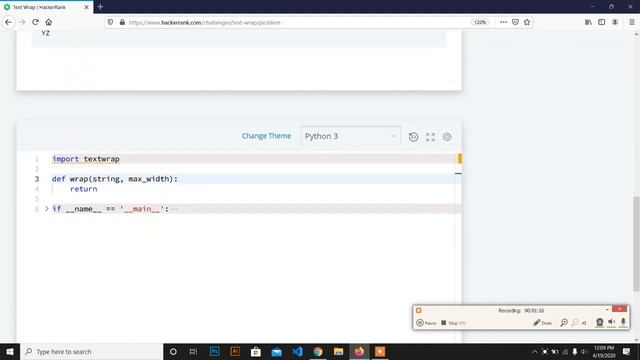Click the Type here to search box
This screenshot has width=640, height=360.
click(x=91, y=351)
